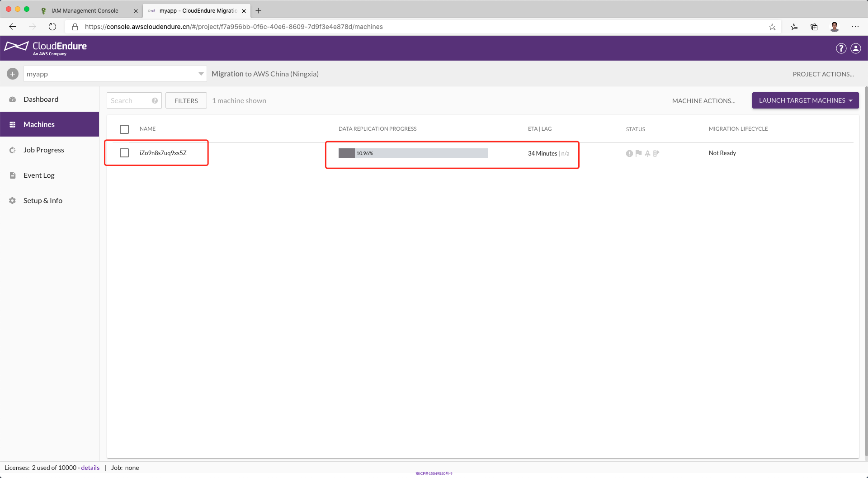Click the add new project plus icon

13,74
